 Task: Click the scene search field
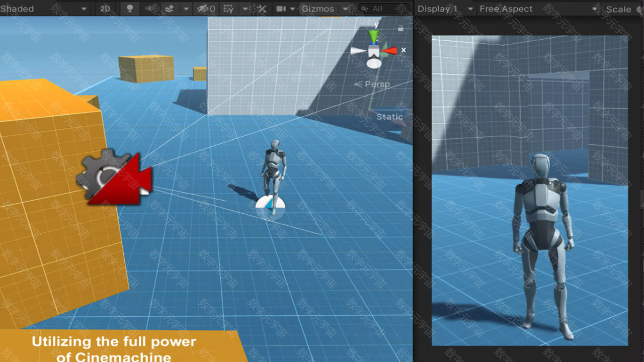(382, 9)
